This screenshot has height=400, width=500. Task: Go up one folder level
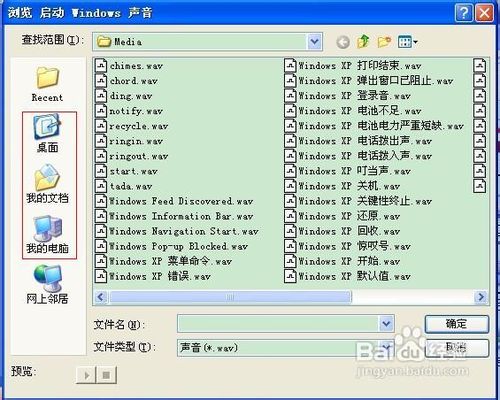tap(363, 42)
